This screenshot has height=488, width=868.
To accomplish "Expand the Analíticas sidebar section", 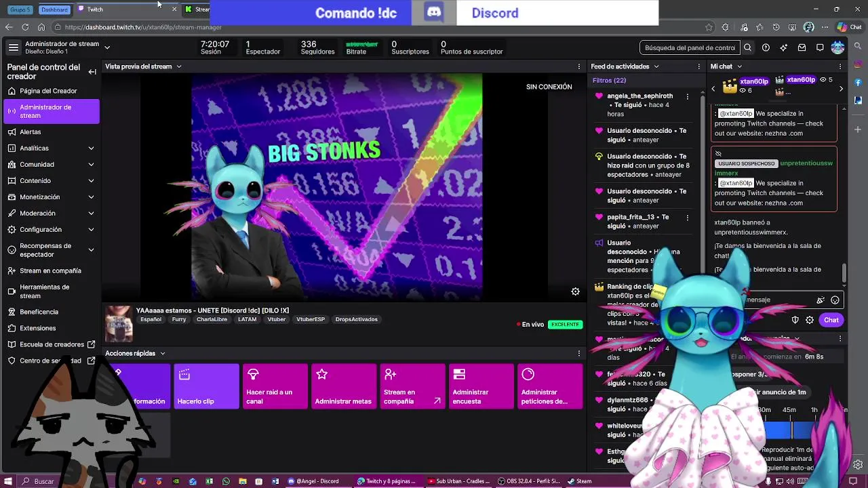I will (91, 148).
